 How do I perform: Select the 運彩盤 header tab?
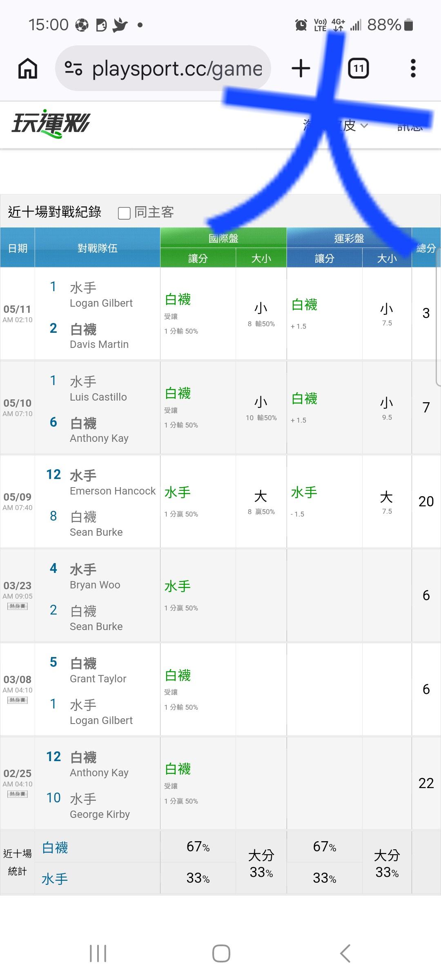pyautogui.click(x=349, y=238)
